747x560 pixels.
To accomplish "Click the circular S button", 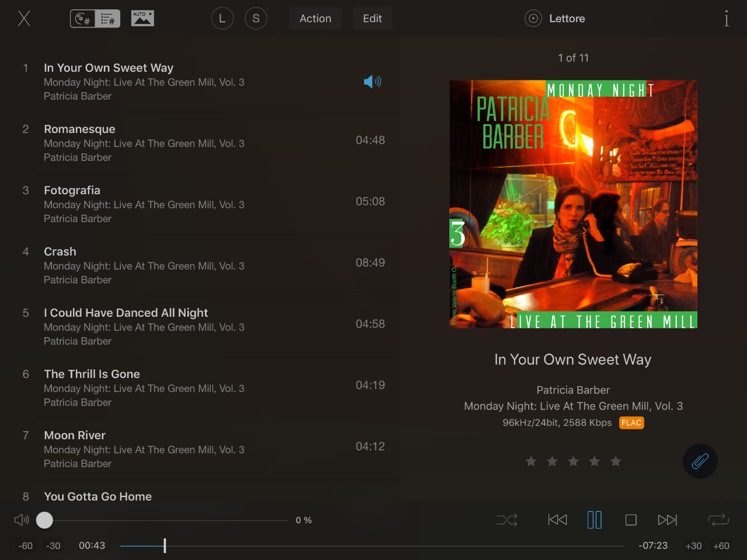I will (256, 19).
